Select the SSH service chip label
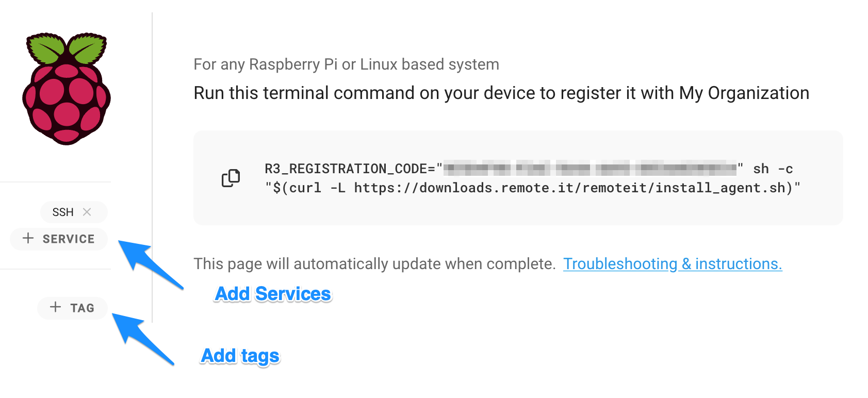The width and height of the screenshot is (868, 398). (63, 212)
